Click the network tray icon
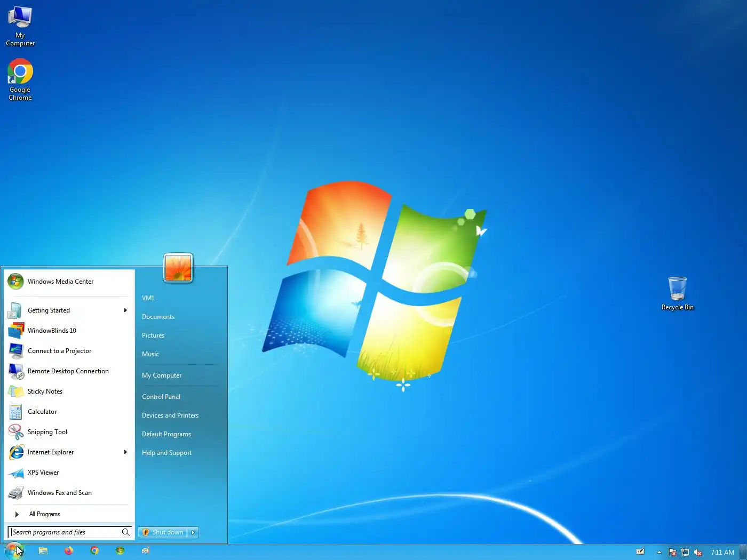Screen dimensions: 747x560 (685, 553)
